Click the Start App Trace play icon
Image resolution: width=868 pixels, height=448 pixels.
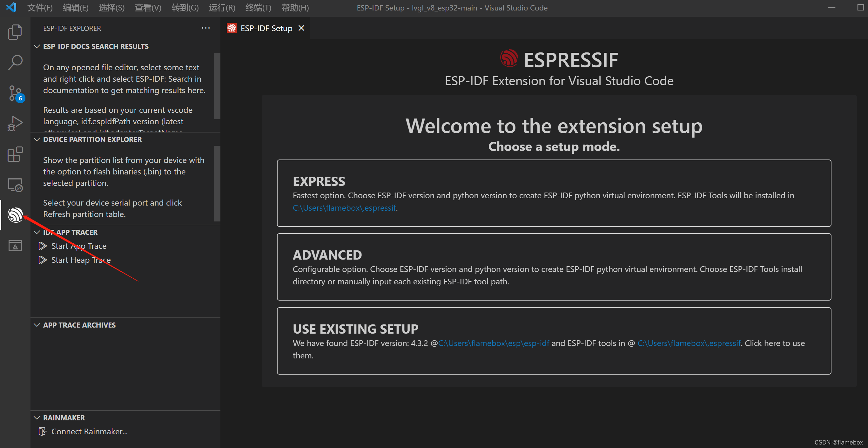(43, 246)
